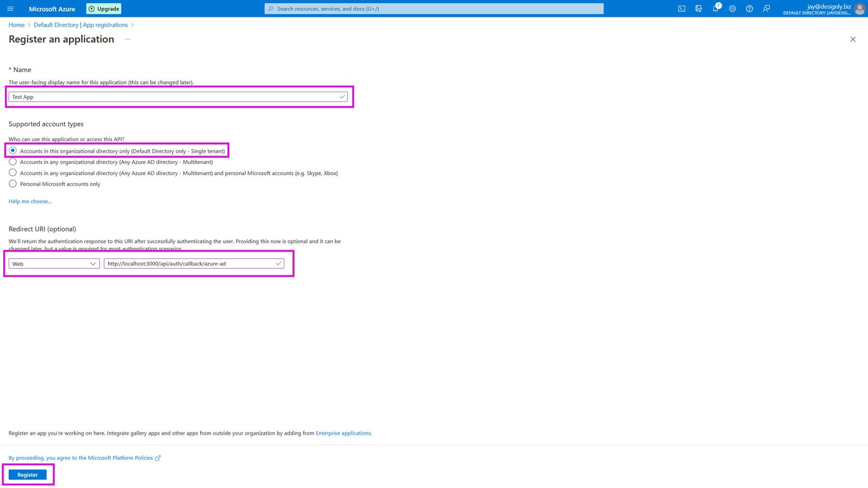868x488 pixels.
Task: Click the search resources bar
Action: coord(434,9)
